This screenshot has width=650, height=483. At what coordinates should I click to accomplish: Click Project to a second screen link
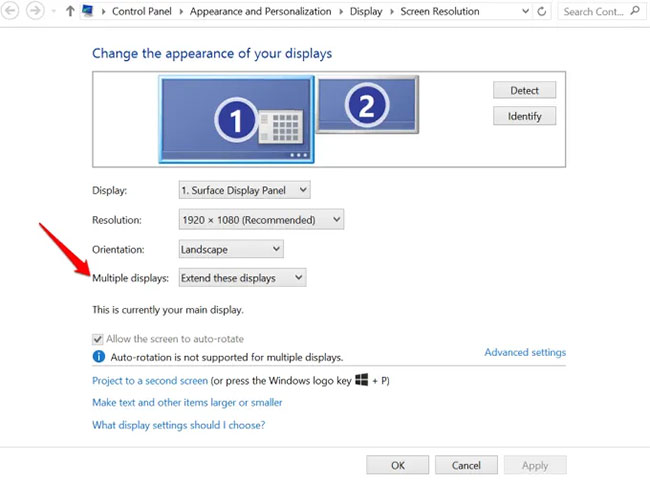click(150, 381)
